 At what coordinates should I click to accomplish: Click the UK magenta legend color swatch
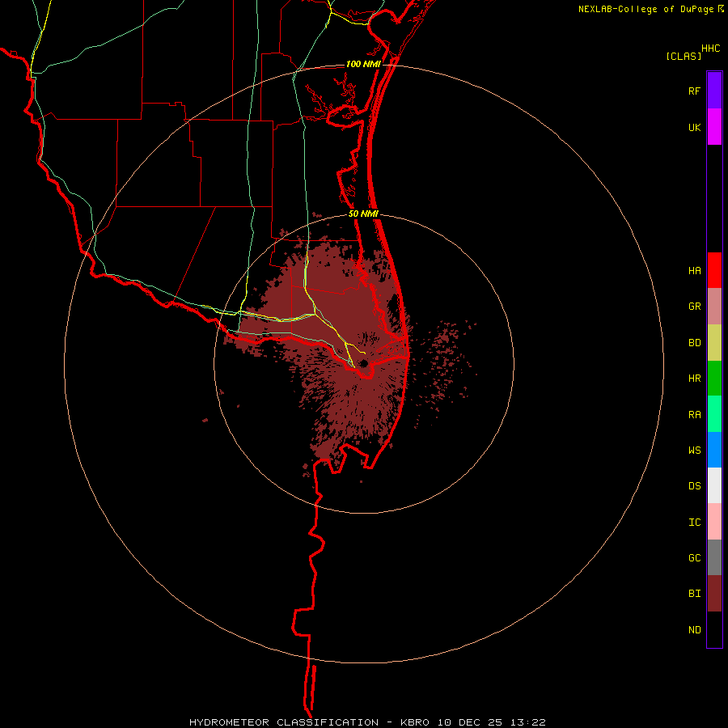[714, 127]
